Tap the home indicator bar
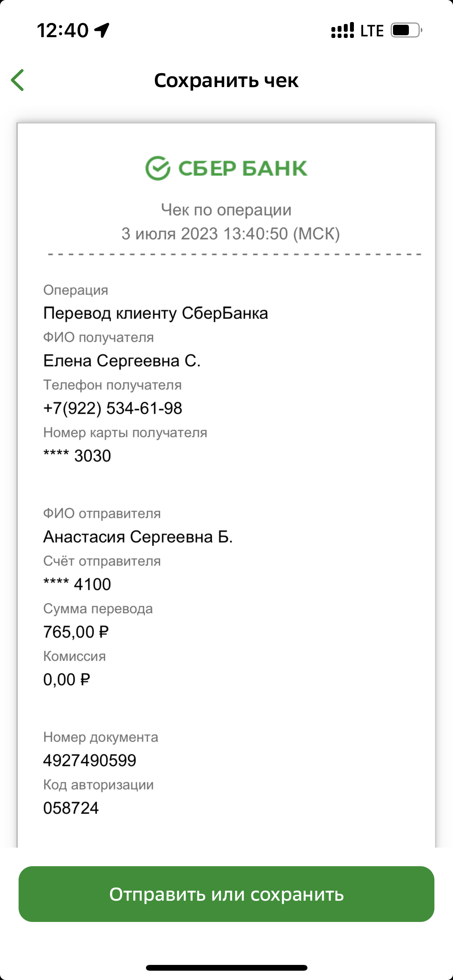This screenshot has height=980, width=453. pos(226,968)
